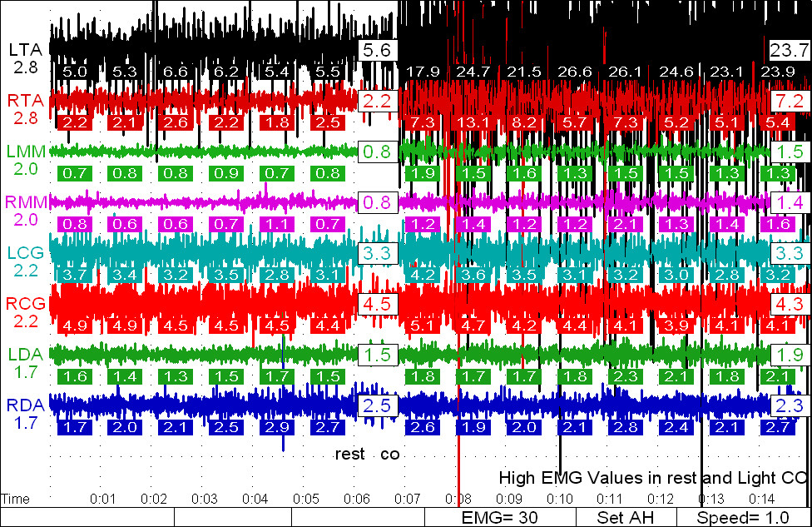
Task: Click the 8.2 value in the RTA row
Action: coord(524,123)
